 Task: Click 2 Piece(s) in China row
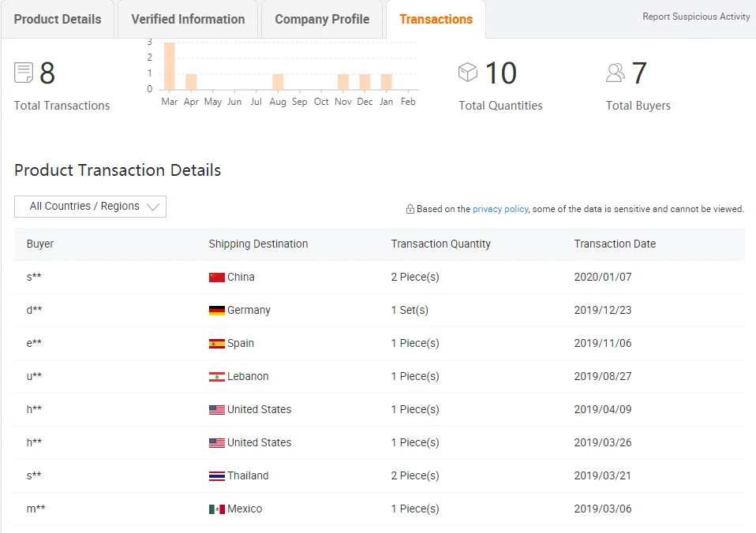click(415, 277)
